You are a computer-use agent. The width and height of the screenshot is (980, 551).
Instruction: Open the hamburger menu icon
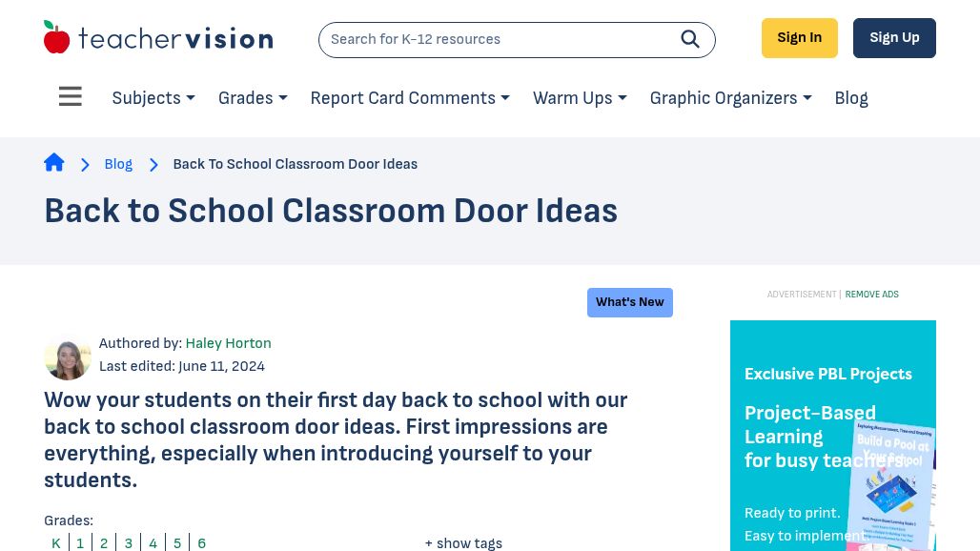tap(71, 97)
